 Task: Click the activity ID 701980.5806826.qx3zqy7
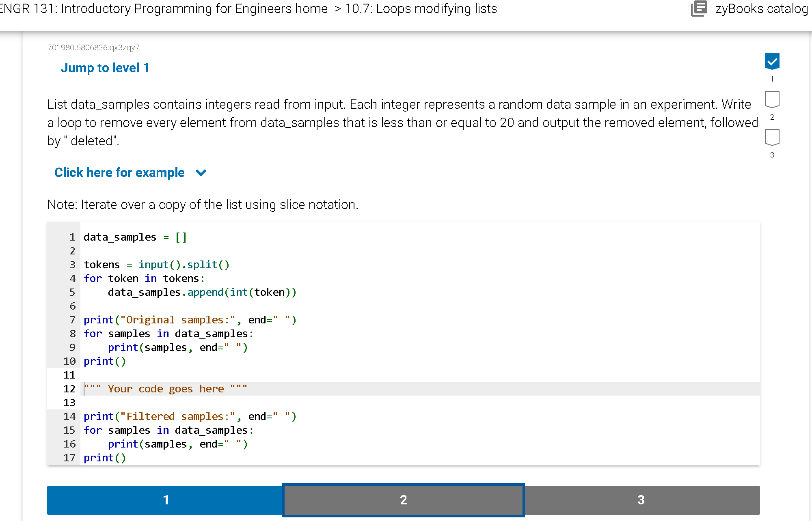[93, 47]
